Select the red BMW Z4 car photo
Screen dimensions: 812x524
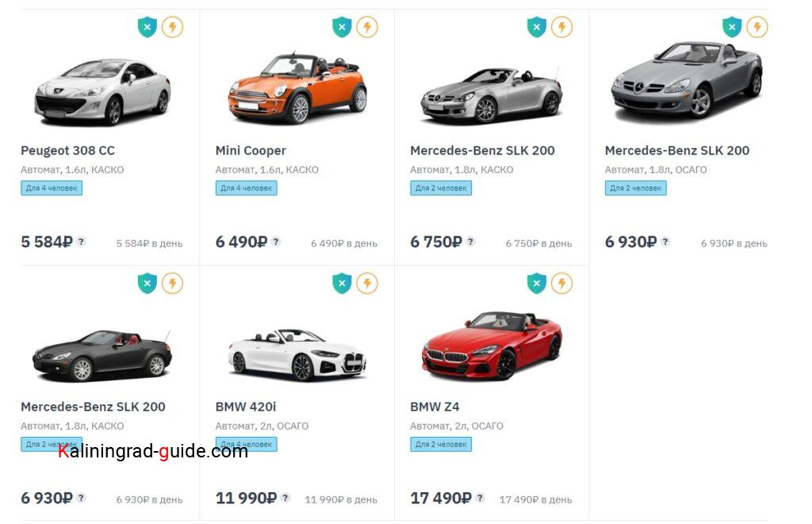tap(492, 346)
